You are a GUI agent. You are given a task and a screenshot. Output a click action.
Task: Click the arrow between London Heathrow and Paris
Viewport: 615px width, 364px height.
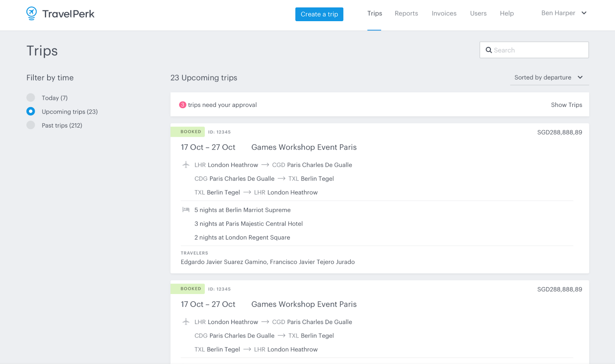pyautogui.click(x=265, y=165)
